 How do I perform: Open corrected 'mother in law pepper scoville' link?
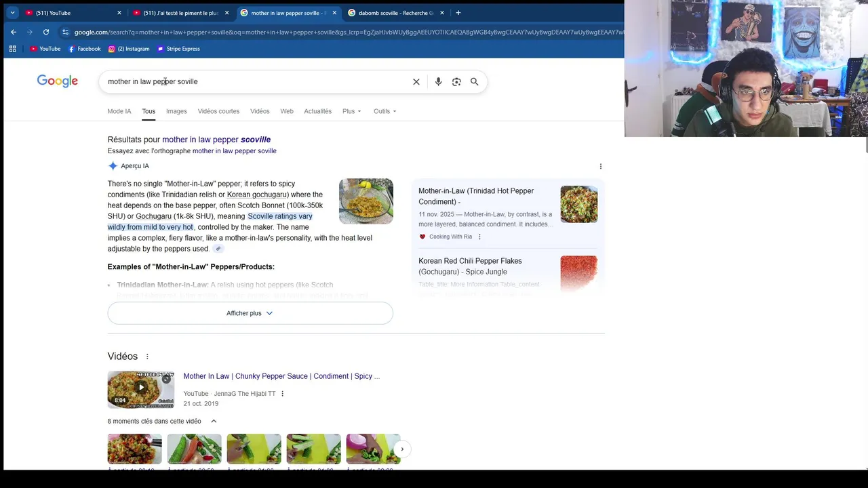[x=216, y=140]
